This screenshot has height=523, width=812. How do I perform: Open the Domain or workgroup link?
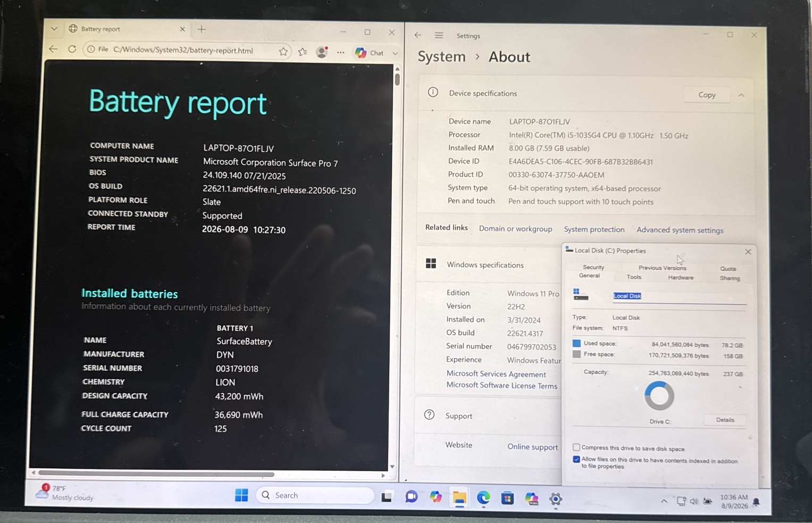515,229
